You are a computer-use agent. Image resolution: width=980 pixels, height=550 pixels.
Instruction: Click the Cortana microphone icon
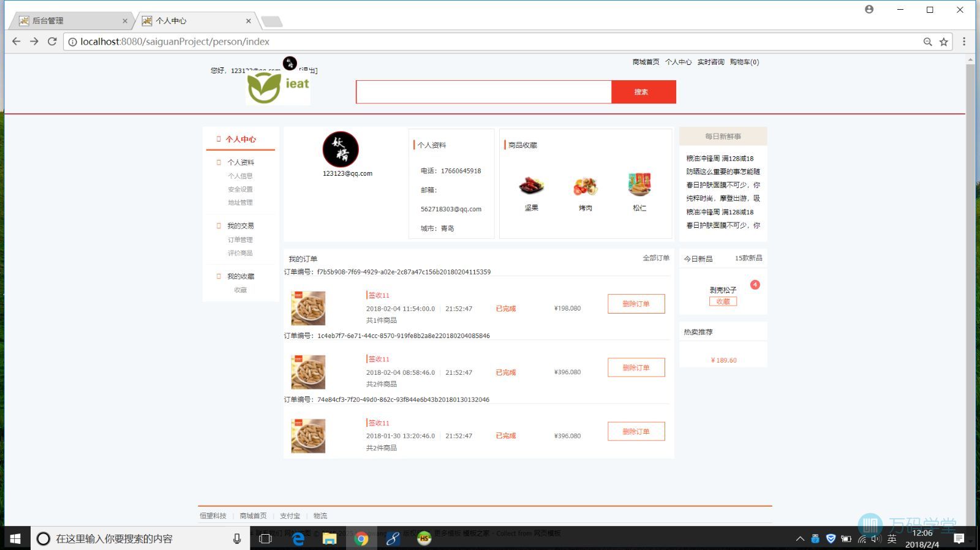click(237, 538)
